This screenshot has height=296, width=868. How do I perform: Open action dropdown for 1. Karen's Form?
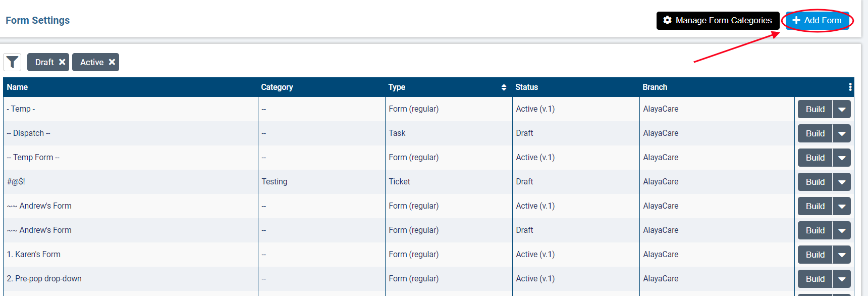[841, 255]
